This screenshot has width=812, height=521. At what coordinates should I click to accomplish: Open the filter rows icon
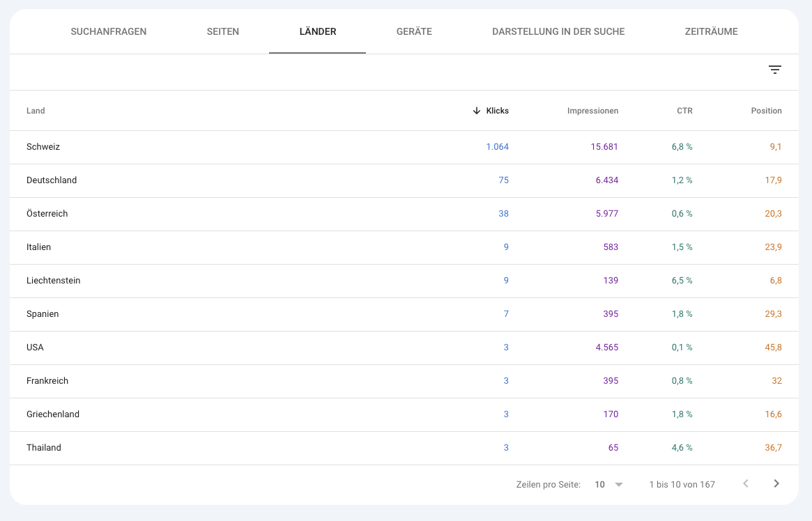[x=775, y=70]
